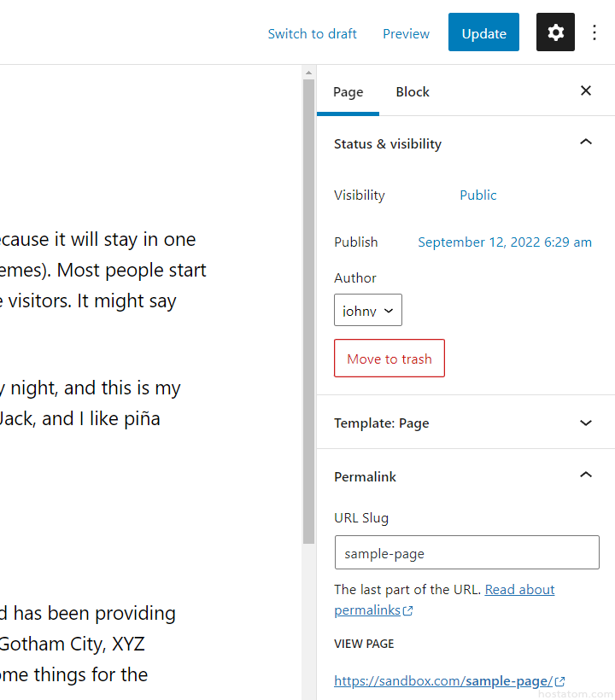Viewport: 615px width, 700px height.
Task: Click the editor vertical scrollbar thumb
Action: pyautogui.click(x=308, y=307)
